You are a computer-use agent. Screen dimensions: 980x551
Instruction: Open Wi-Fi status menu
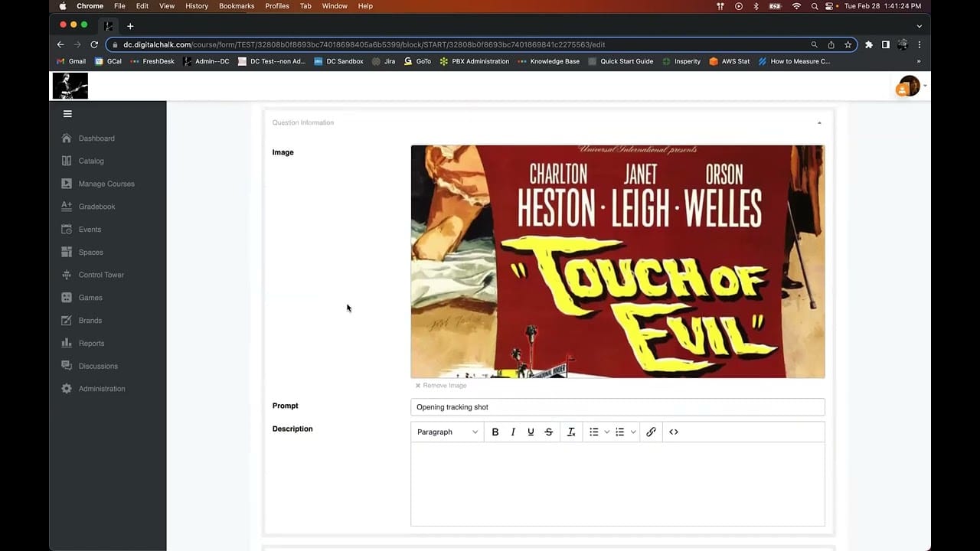[x=796, y=6]
